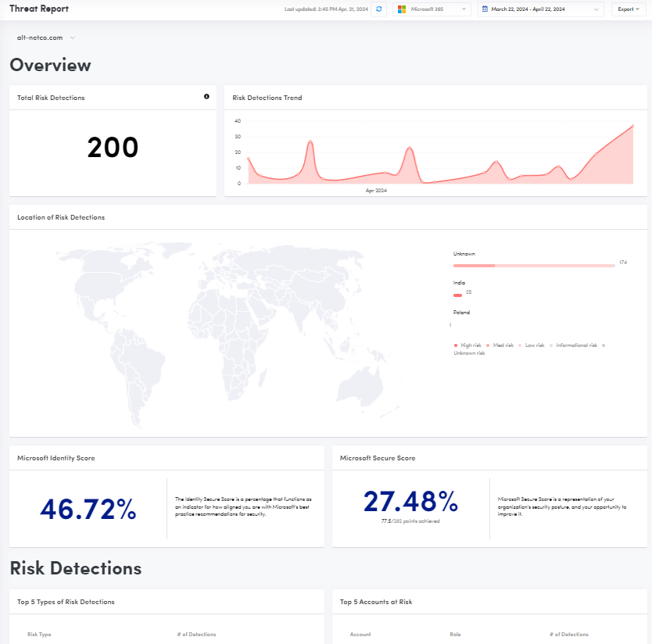Expand the alt-netco.com domain selector

(46, 38)
